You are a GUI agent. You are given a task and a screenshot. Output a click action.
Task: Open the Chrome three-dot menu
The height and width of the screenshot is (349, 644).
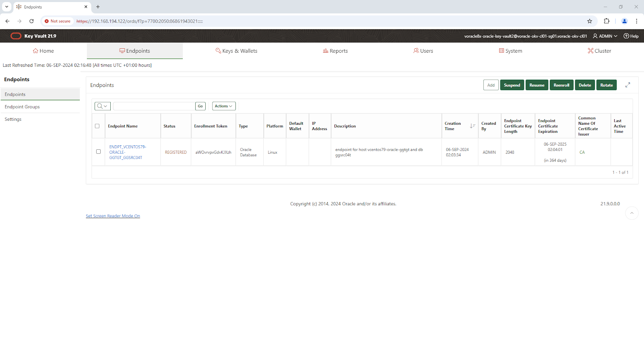pos(636,21)
